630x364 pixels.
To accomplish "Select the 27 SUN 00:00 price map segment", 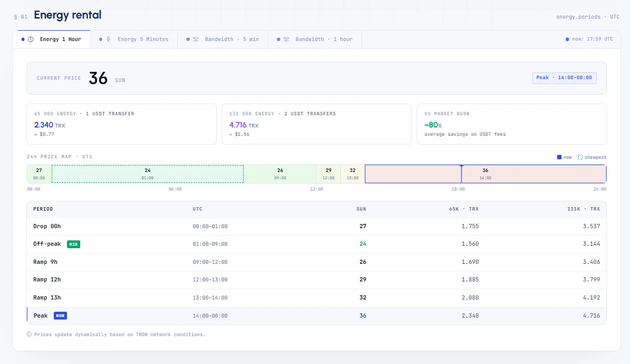I will click(39, 174).
